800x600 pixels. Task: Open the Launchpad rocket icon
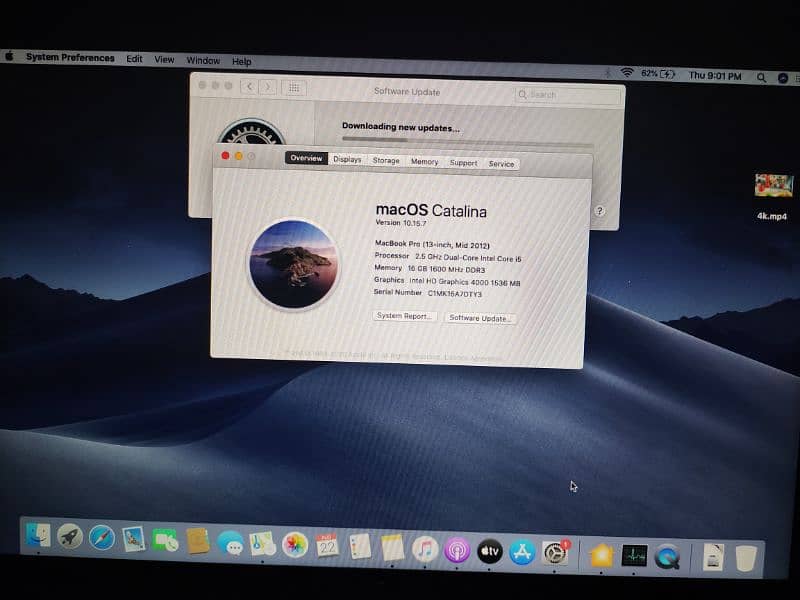pyautogui.click(x=69, y=538)
